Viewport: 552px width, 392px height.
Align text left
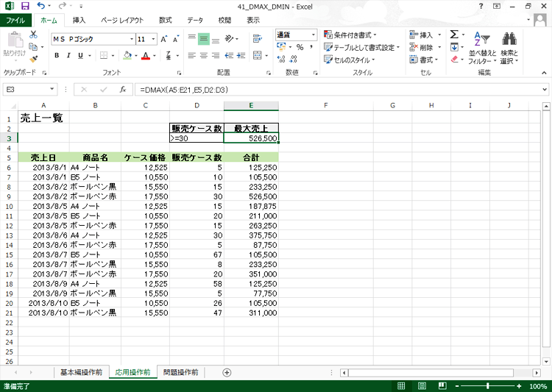(192, 56)
